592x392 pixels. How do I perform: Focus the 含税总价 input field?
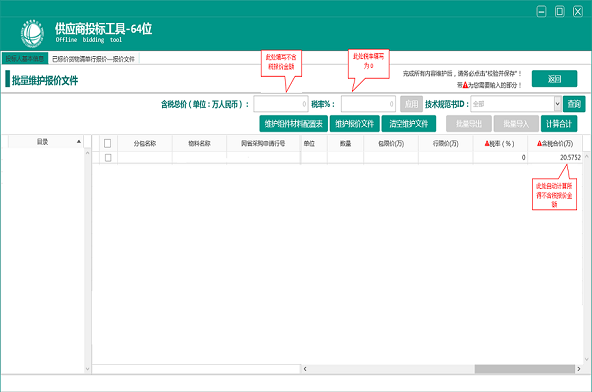281,104
